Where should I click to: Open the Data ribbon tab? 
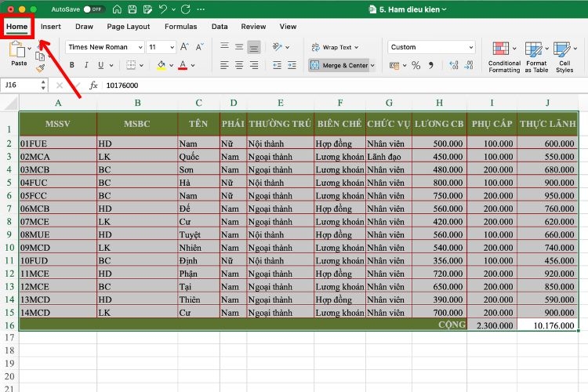point(220,27)
